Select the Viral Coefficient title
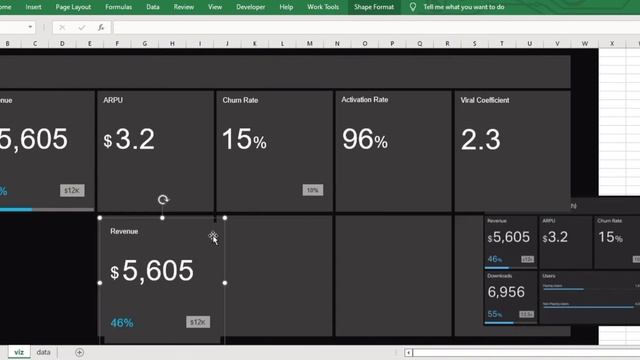The image size is (640, 360). coord(485,100)
